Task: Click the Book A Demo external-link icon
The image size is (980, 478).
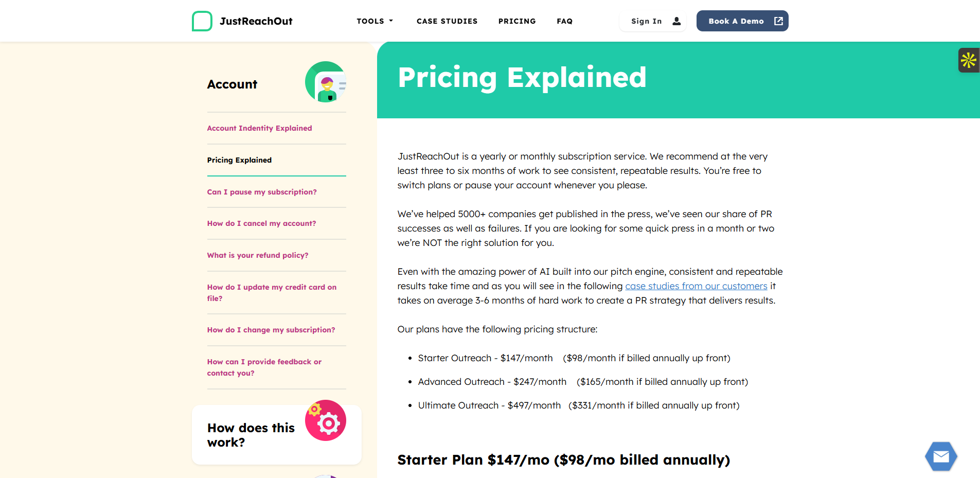Action: pos(778,21)
